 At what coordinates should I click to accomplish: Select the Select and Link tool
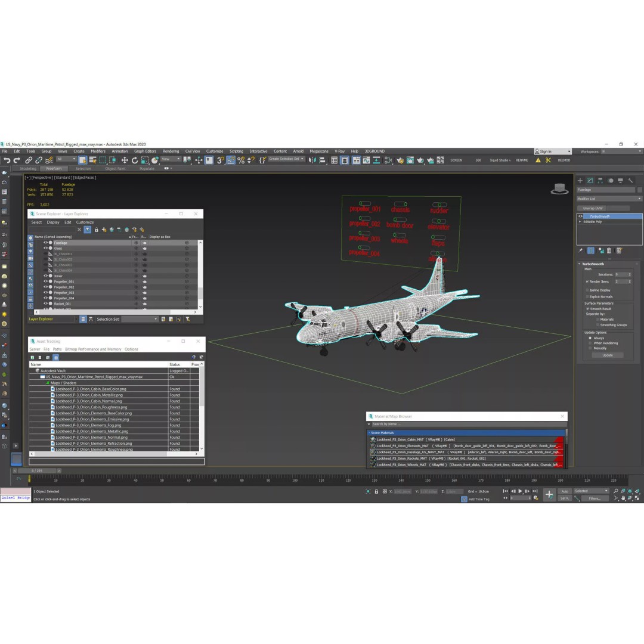[29, 160]
